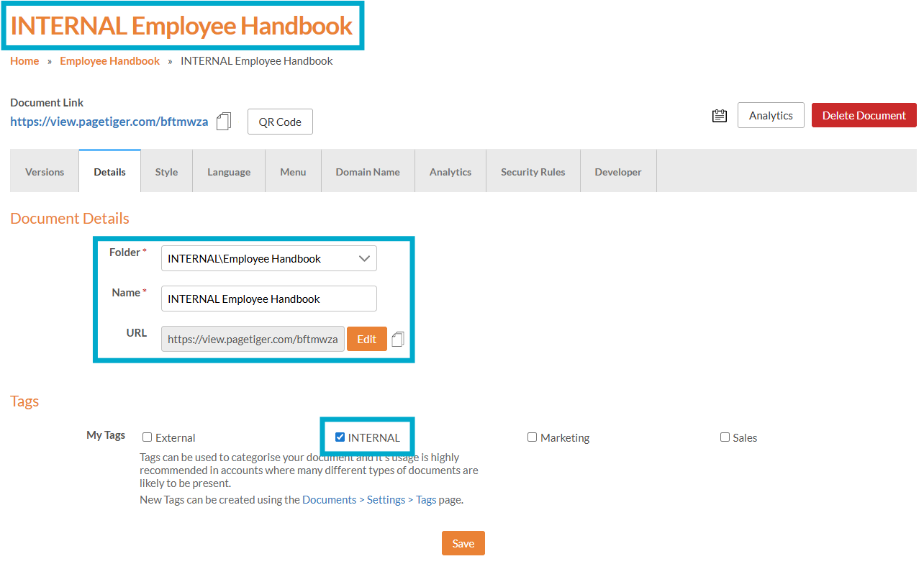Screen dimensions: 924x564
Task: Click the QR Code button
Action: tap(280, 122)
